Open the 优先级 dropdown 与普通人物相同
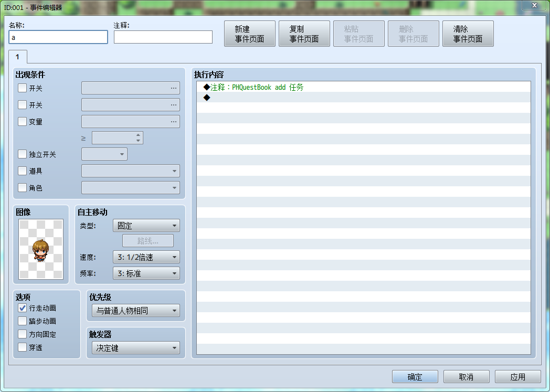This screenshot has height=392, width=550. click(136, 310)
